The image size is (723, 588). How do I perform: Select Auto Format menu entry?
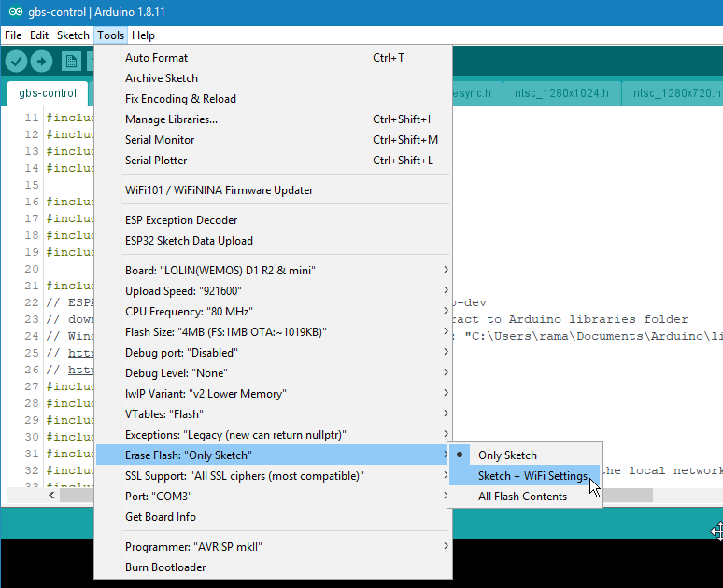(273, 58)
